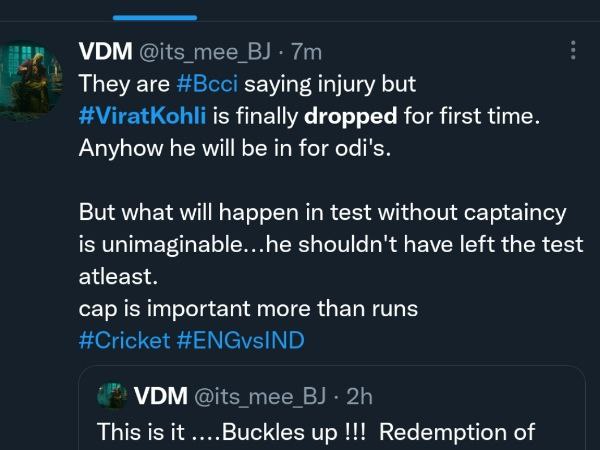
Task: Open the 7m timestamp link
Action: click(305, 52)
